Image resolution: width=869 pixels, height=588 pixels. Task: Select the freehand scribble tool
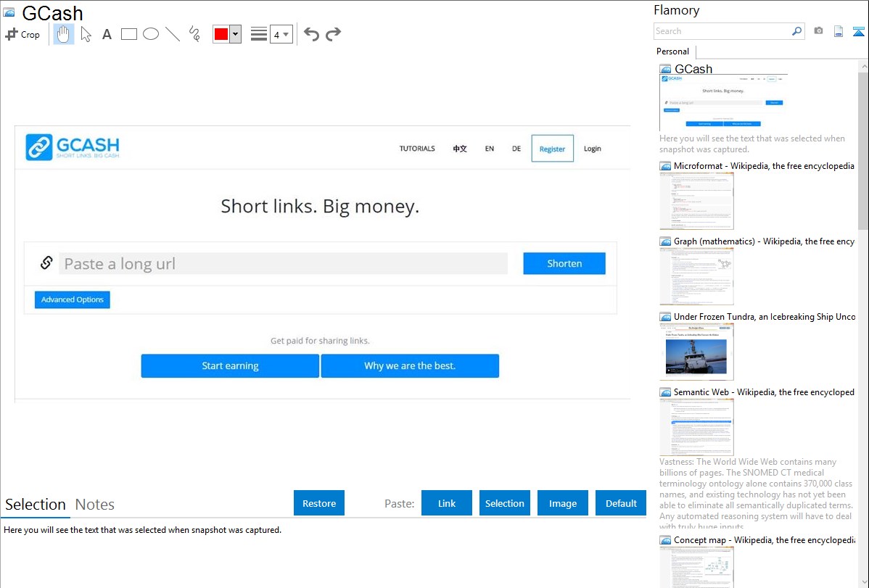click(x=194, y=34)
